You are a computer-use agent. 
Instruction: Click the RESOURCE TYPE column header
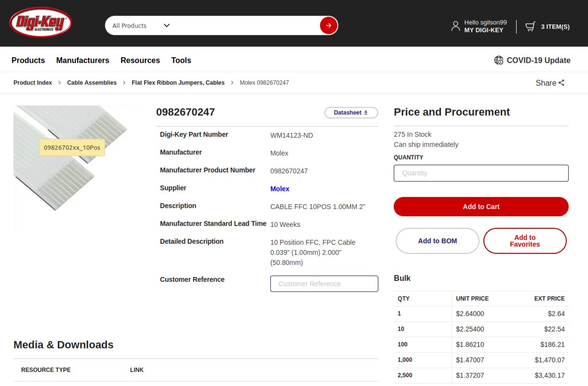[x=46, y=370]
